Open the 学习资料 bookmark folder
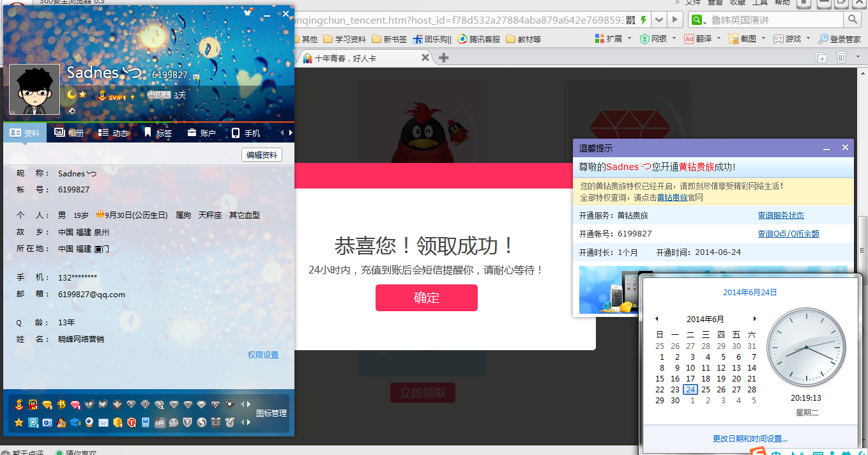The width and height of the screenshot is (868, 455). pyautogui.click(x=344, y=39)
